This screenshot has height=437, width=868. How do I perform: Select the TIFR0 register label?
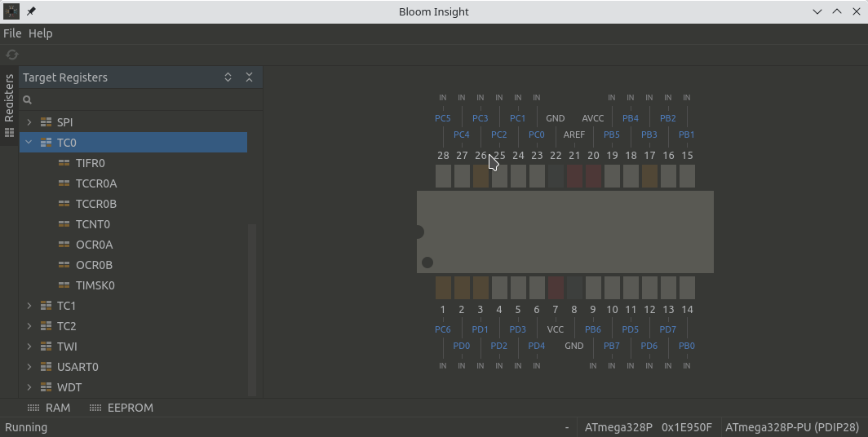[x=91, y=163]
